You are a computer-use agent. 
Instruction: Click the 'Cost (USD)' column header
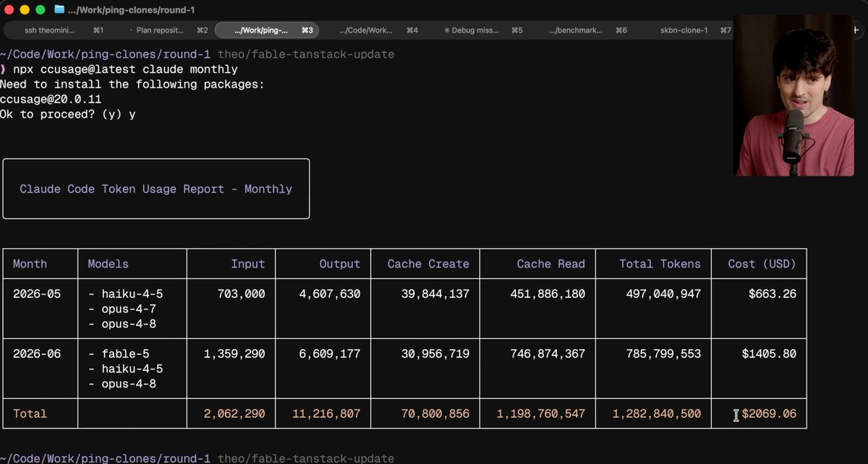click(x=762, y=264)
